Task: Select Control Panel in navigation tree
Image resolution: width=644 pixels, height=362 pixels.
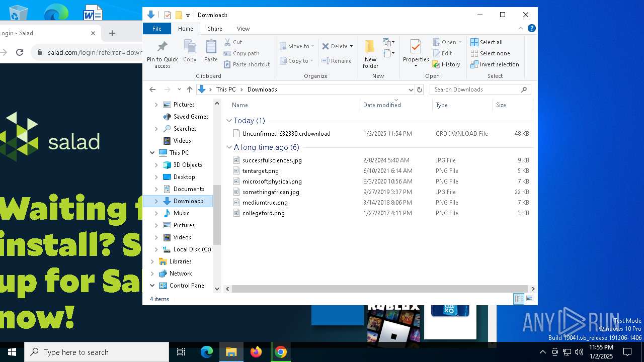Action: [x=187, y=286]
